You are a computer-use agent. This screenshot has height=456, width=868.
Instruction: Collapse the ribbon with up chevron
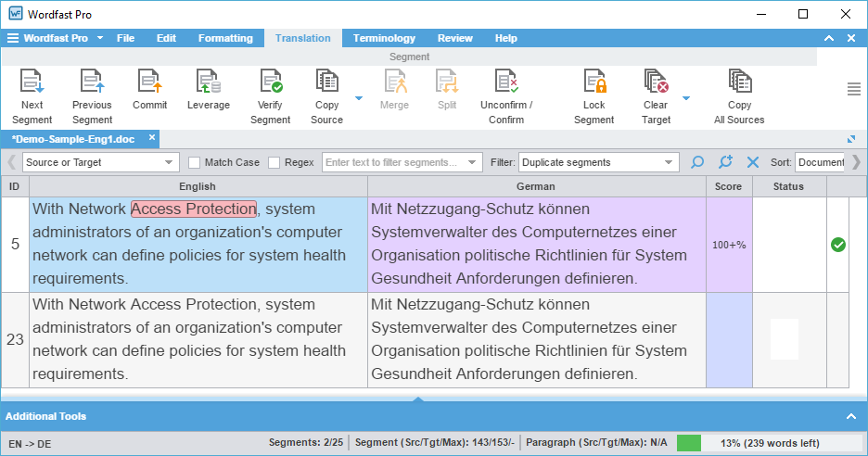[829, 38]
